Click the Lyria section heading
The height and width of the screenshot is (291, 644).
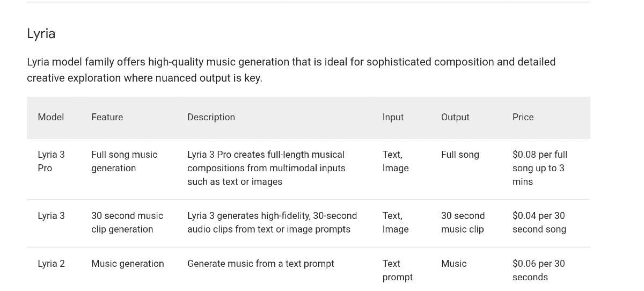click(x=41, y=34)
